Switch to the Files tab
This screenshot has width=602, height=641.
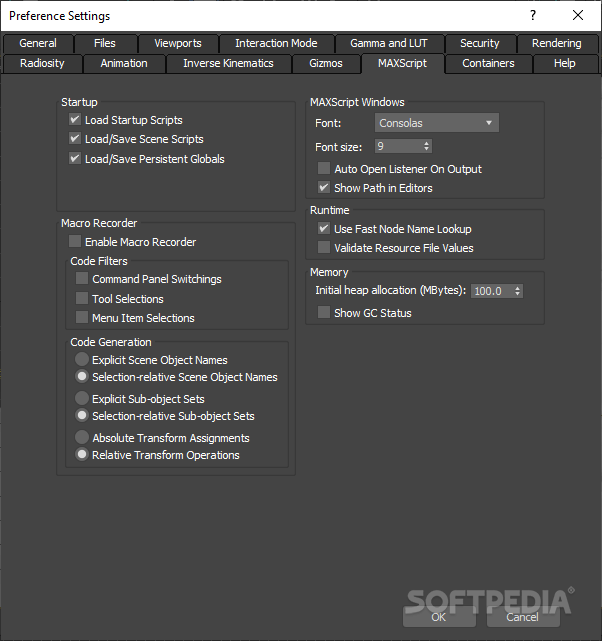[105, 43]
